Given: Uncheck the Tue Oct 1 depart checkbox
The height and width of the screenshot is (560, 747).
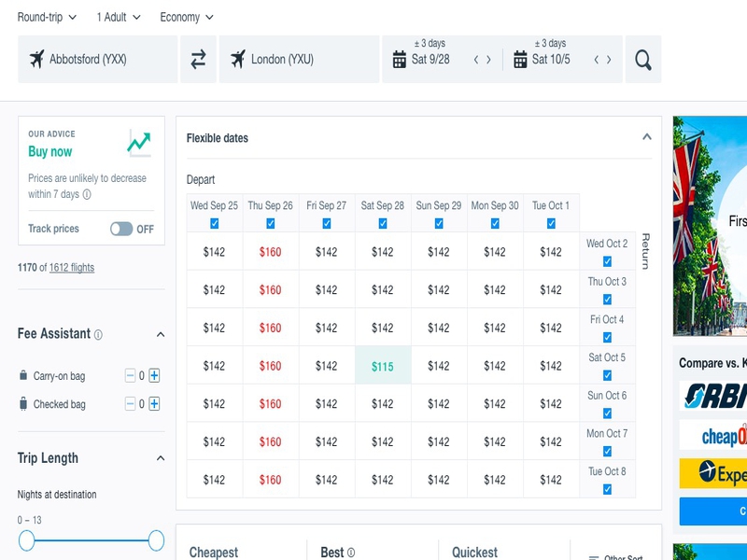Looking at the screenshot, I should (x=551, y=223).
